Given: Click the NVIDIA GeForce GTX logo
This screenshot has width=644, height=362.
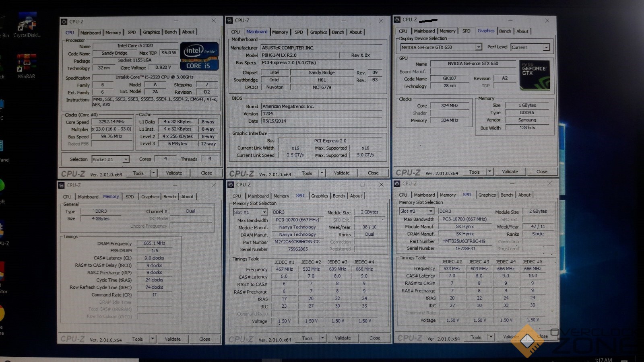Looking at the screenshot, I should click(535, 74).
